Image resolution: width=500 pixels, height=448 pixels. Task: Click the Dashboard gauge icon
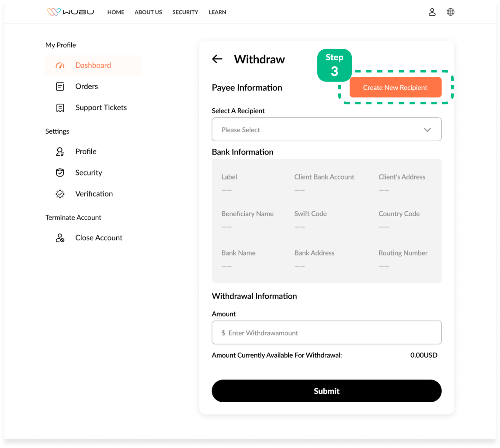coord(60,65)
